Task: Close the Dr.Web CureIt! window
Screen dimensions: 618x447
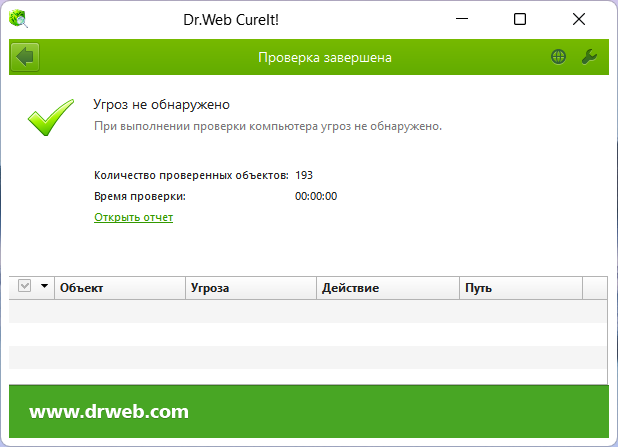Action: coord(579,19)
